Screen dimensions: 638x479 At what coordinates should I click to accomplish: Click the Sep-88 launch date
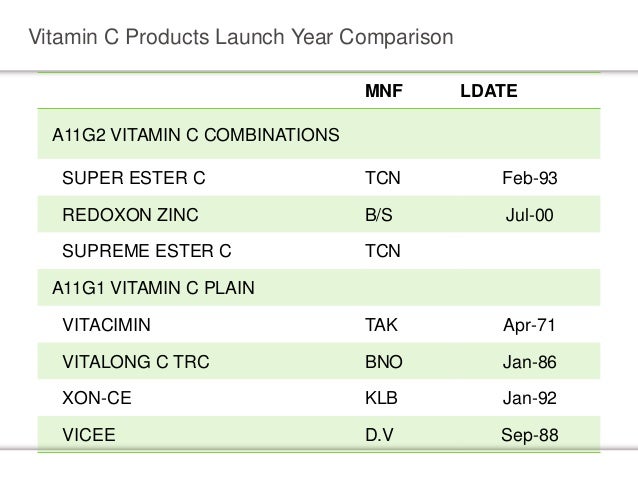tap(528, 435)
